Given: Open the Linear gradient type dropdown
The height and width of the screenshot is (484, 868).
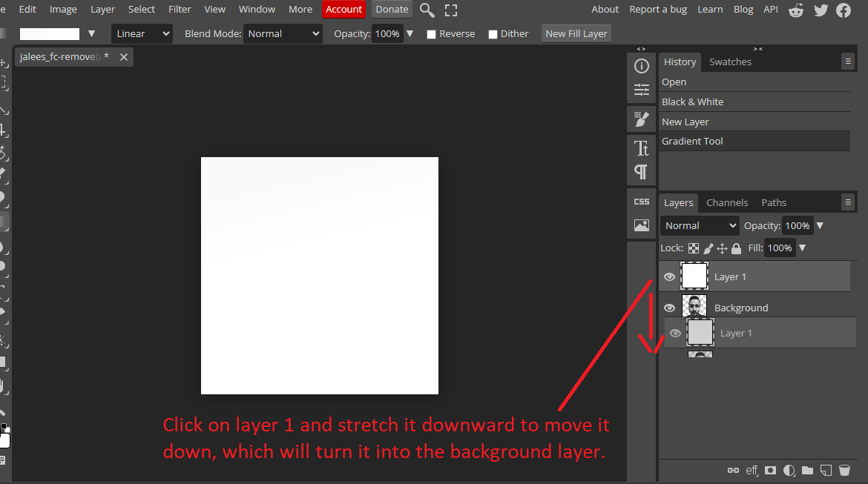Looking at the screenshot, I should [142, 33].
